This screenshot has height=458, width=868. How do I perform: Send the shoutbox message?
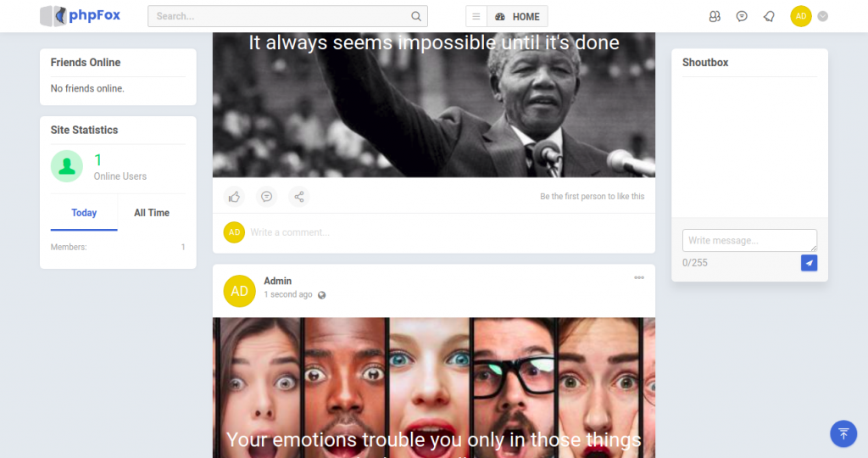click(x=809, y=263)
